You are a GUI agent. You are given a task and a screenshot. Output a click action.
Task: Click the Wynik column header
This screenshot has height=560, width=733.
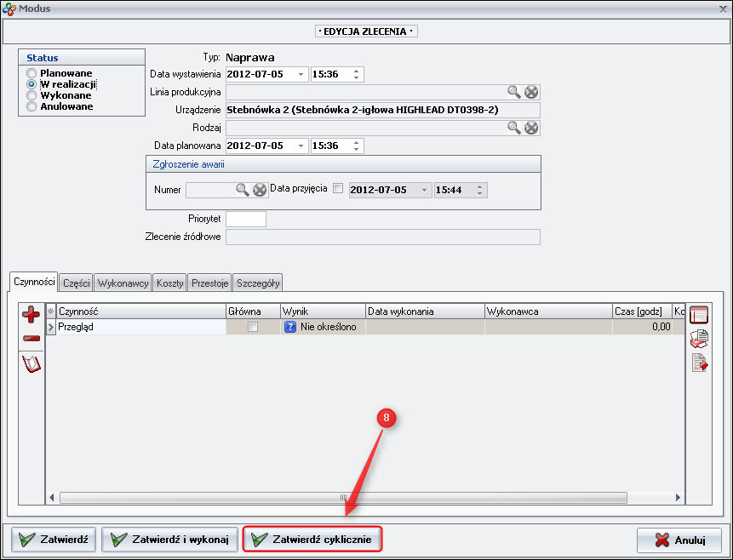(x=323, y=311)
